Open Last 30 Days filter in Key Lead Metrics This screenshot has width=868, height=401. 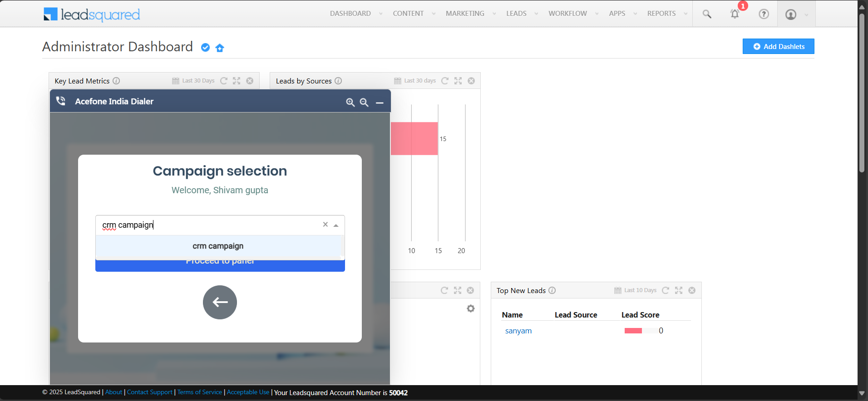[x=193, y=81]
